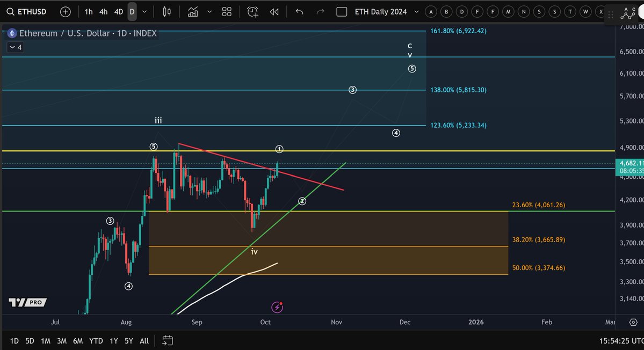Screen dimensions: 644x350
Task: Expand the time interval dropdown arrow
Action: (144, 12)
